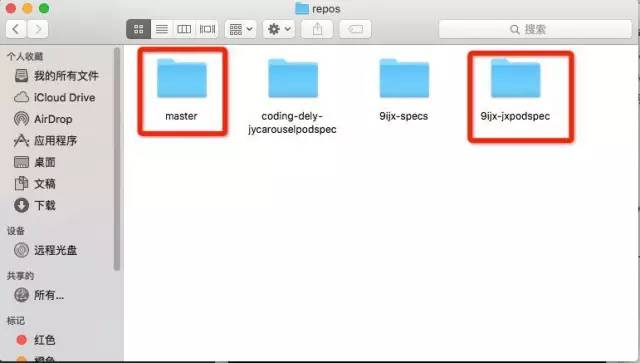
Task: Select the 9ijx-jxpodspec folder icon
Action: point(516,78)
